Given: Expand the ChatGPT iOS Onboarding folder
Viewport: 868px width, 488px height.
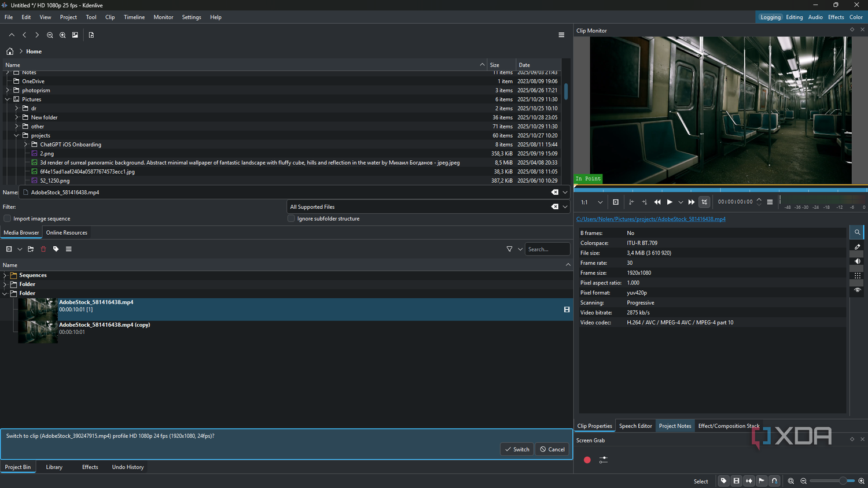Looking at the screenshot, I should click(25, 145).
